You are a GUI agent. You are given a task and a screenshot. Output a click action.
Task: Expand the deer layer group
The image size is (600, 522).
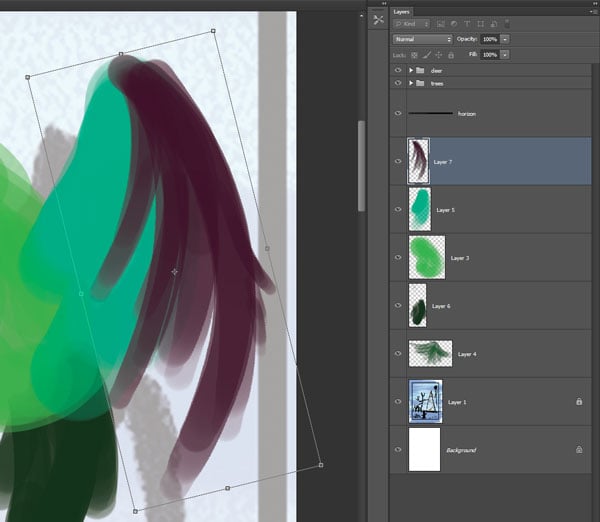click(x=411, y=71)
